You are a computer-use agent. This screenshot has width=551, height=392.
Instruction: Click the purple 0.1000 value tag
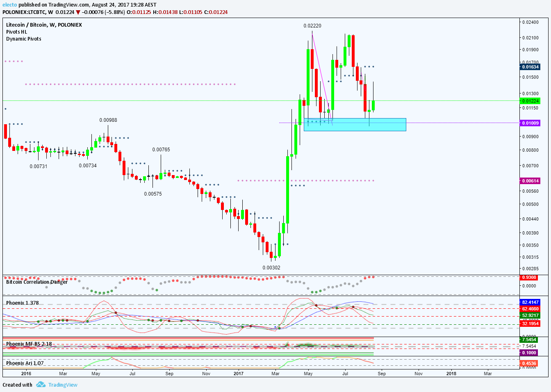pyautogui.click(x=529, y=353)
